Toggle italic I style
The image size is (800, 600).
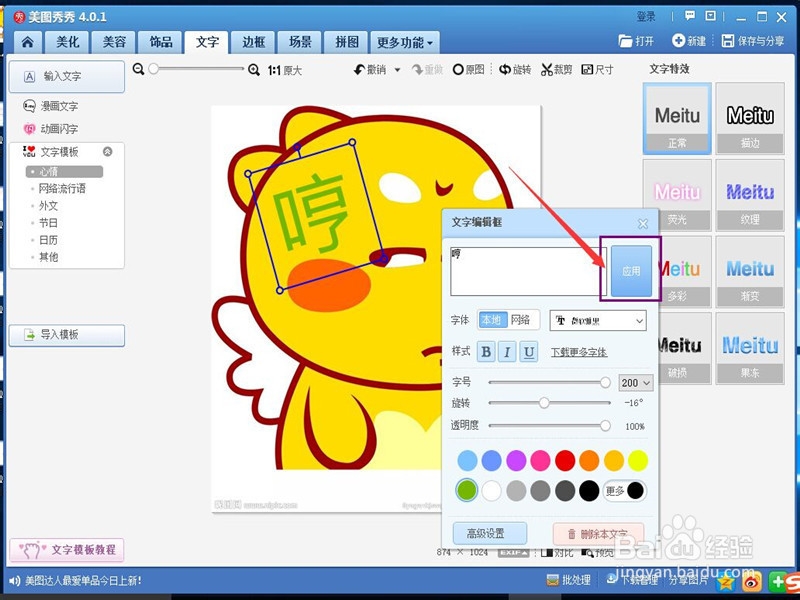507,352
